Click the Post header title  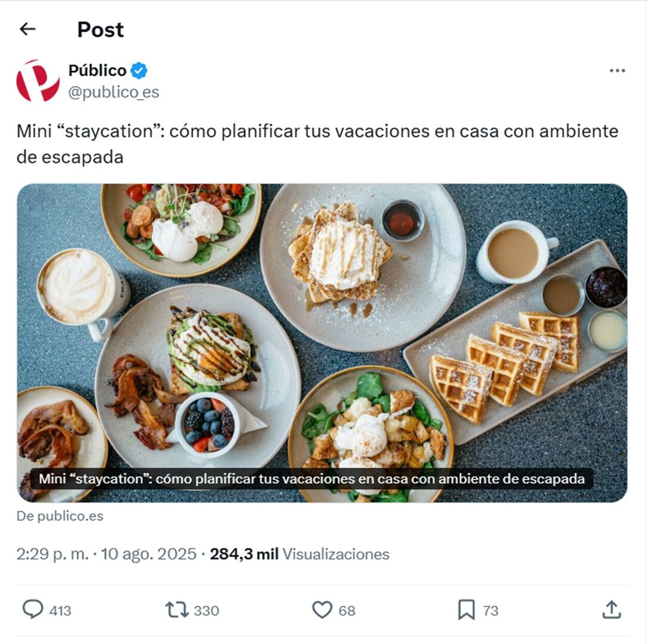coord(100,30)
